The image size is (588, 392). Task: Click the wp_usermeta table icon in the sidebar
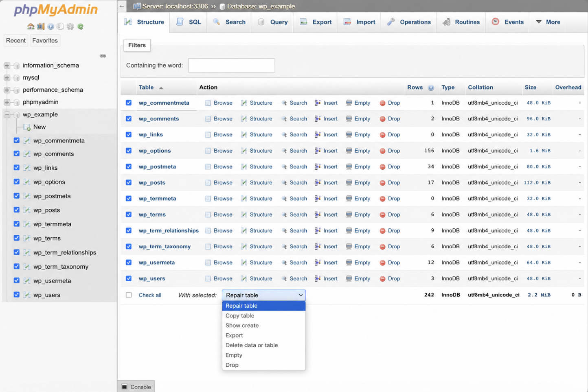[27, 281]
